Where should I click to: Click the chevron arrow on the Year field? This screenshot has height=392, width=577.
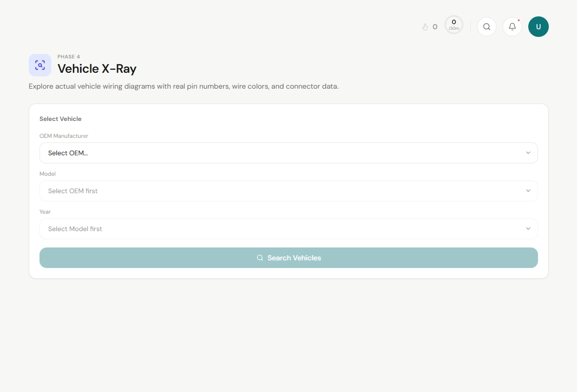pos(528,229)
